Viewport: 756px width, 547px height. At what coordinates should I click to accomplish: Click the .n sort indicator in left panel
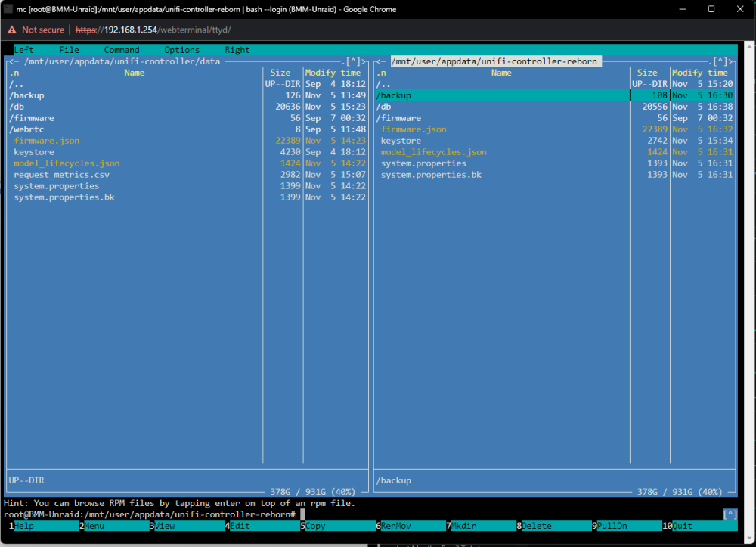14,73
